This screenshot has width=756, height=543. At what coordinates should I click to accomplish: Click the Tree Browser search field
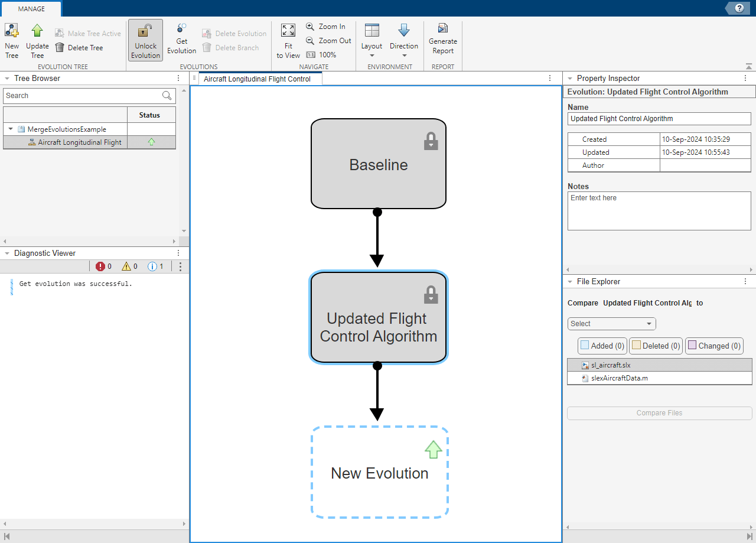coord(82,96)
